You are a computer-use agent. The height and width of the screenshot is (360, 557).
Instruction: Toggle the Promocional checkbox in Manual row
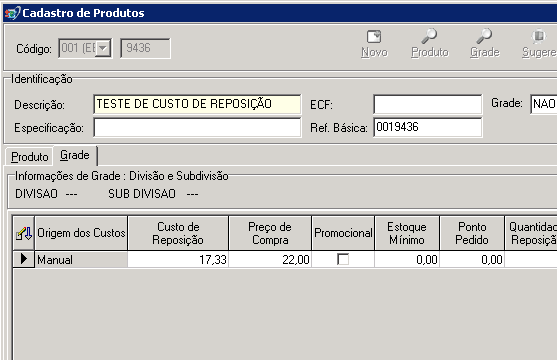(343, 259)
